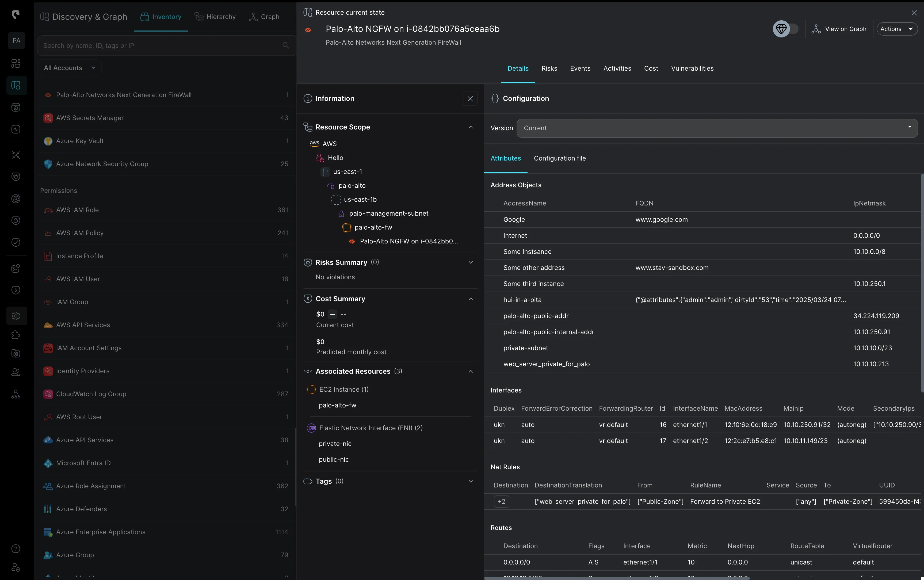Open the Risks tab
Screen dimensions: 924x580
[549, 68]
